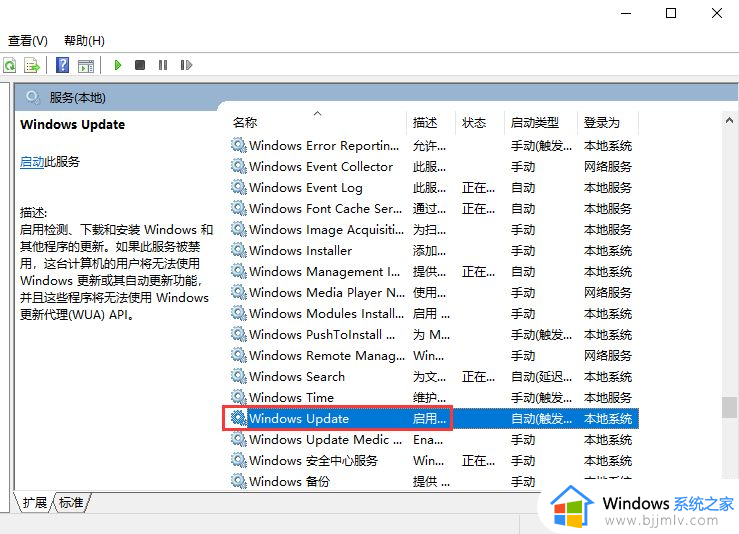Click gear icon of Windows Remote Management
Image resolution: width=739 pixels, height=534 pixels.
(x=238, y=355)
